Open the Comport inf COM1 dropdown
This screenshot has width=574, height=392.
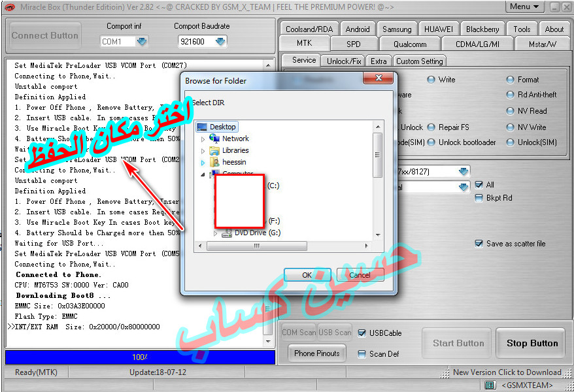[x=142, y=42]
